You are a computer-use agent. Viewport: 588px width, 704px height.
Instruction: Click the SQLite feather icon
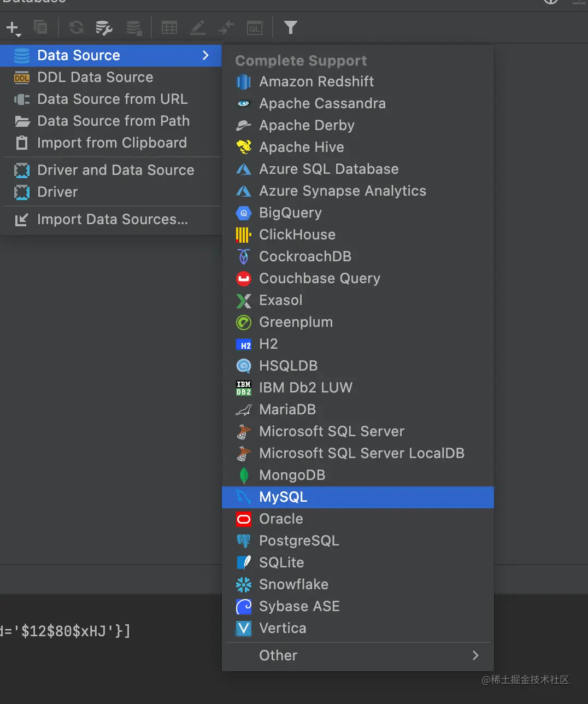click(x=244, y=562)
